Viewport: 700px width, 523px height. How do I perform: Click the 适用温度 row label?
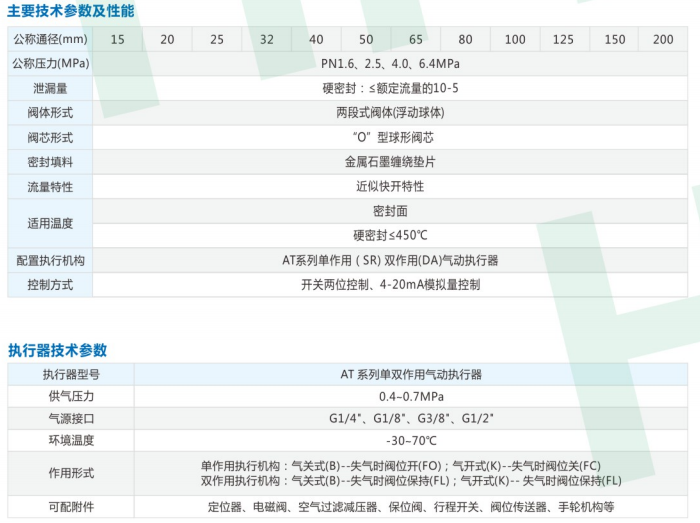pos(50,223)
